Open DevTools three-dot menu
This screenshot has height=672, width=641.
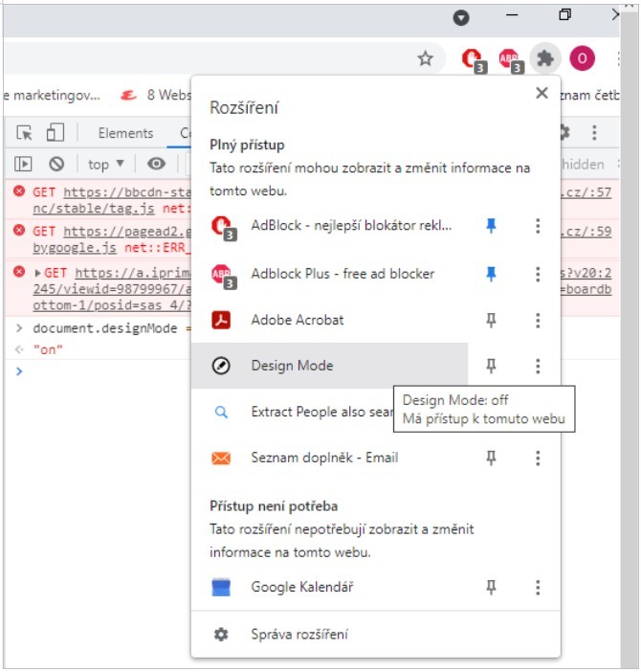593,132
